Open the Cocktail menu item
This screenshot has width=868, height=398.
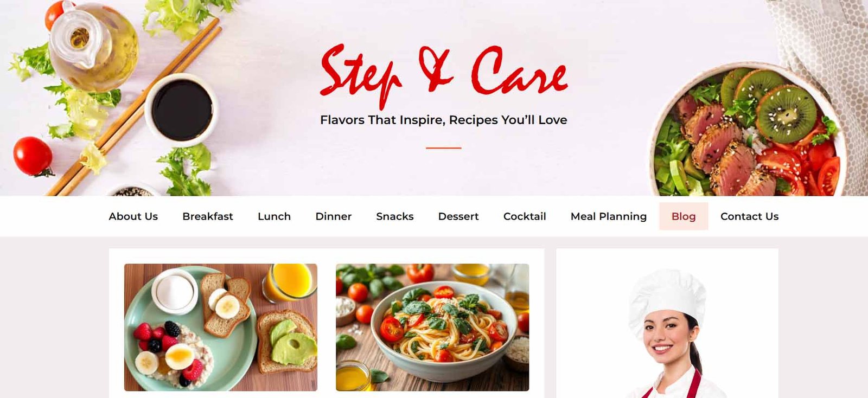(525, 216)
